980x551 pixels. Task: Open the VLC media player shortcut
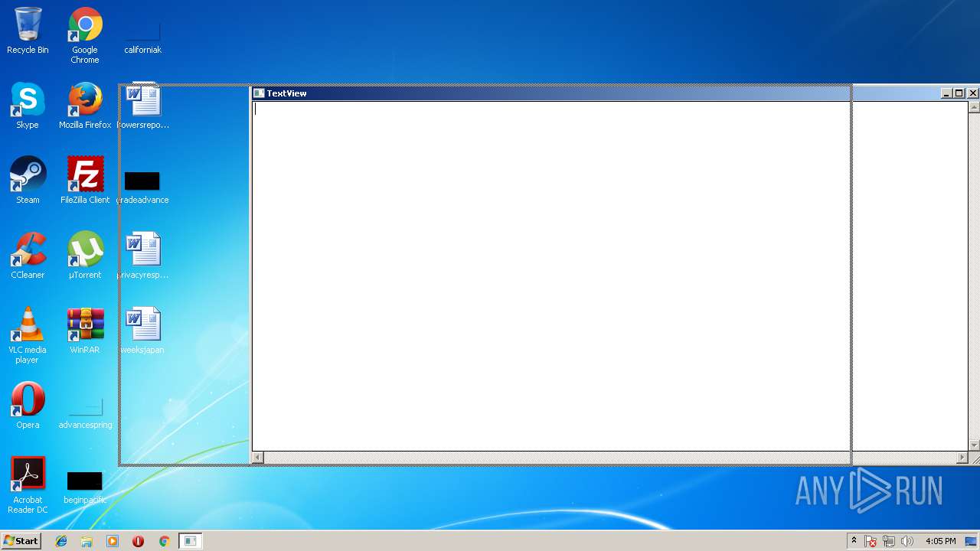click(28, 336)
